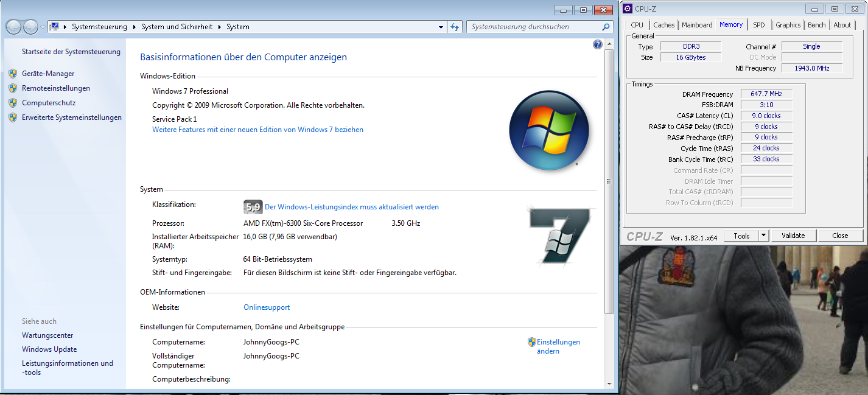
Task: Click shield icon next to Einstellungen ändern
Action: pyautogui.click(x=531, y=342)
